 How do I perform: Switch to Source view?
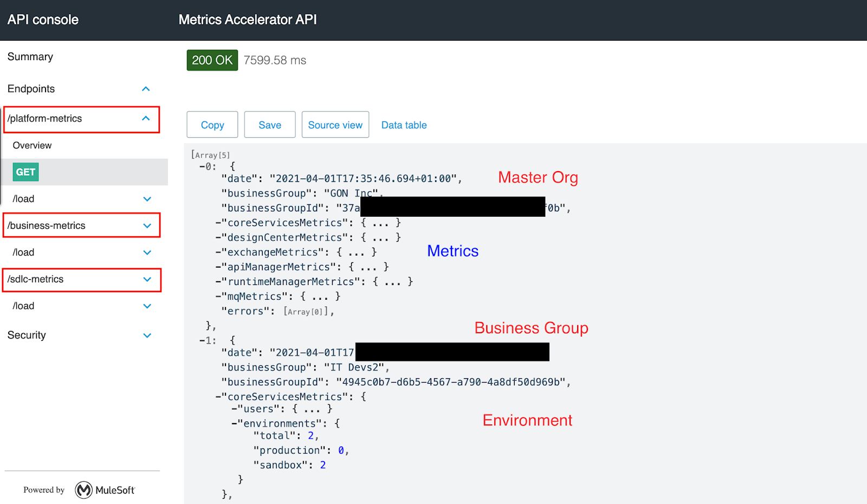point(335,125)
